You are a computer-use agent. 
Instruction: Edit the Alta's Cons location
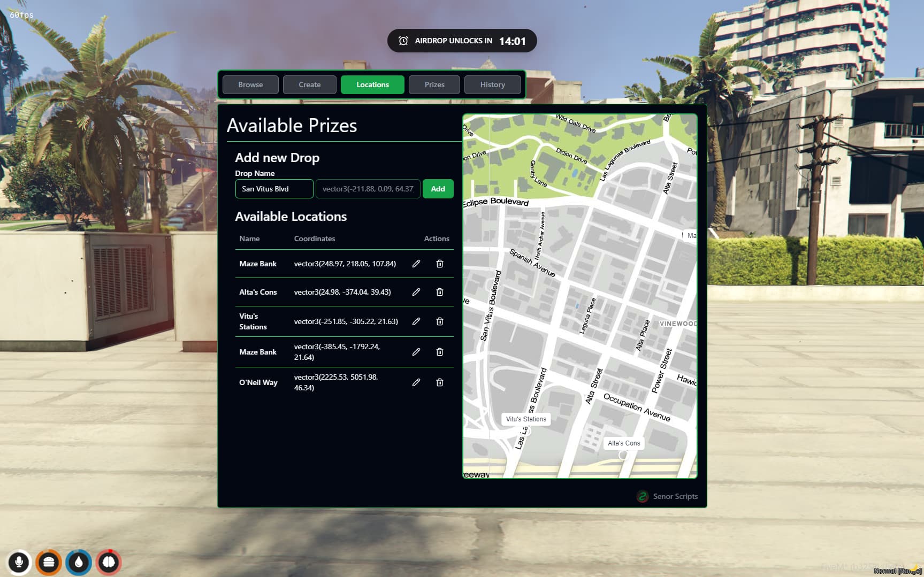tap(416, 292)
